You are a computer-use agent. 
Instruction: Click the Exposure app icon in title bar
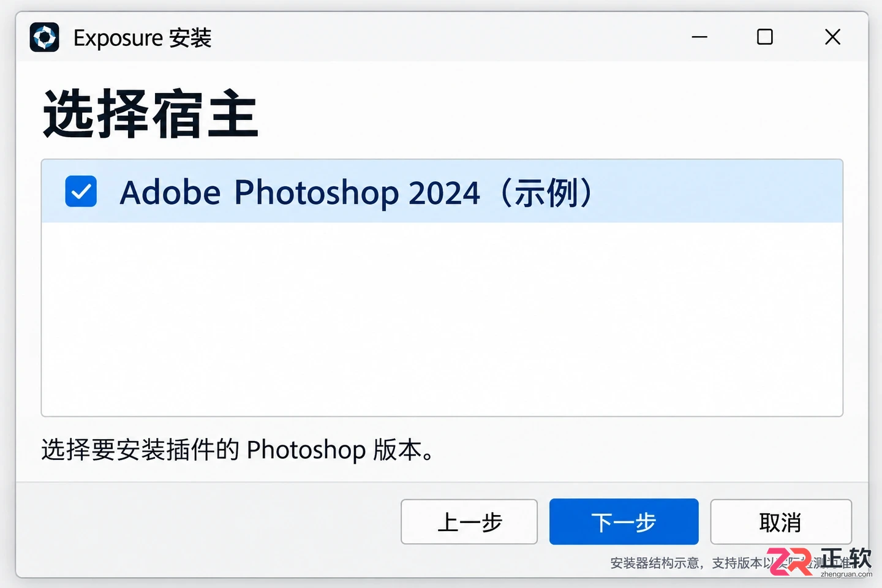(x=45, y=37)
